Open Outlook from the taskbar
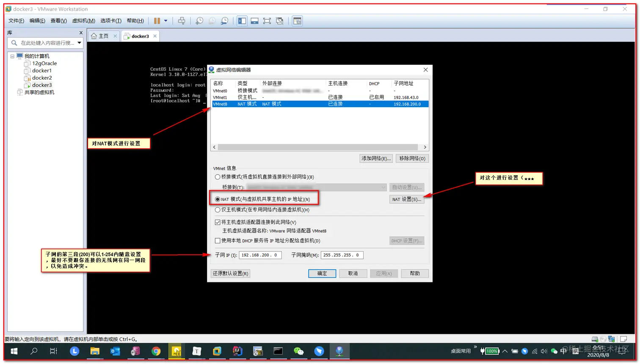This screenshot has width=640, height=364. pyautogui.click(x=115, y=351)
